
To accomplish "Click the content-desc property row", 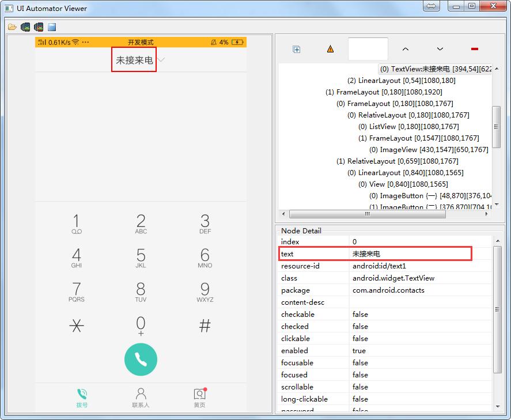I will [x=385, y=302].
